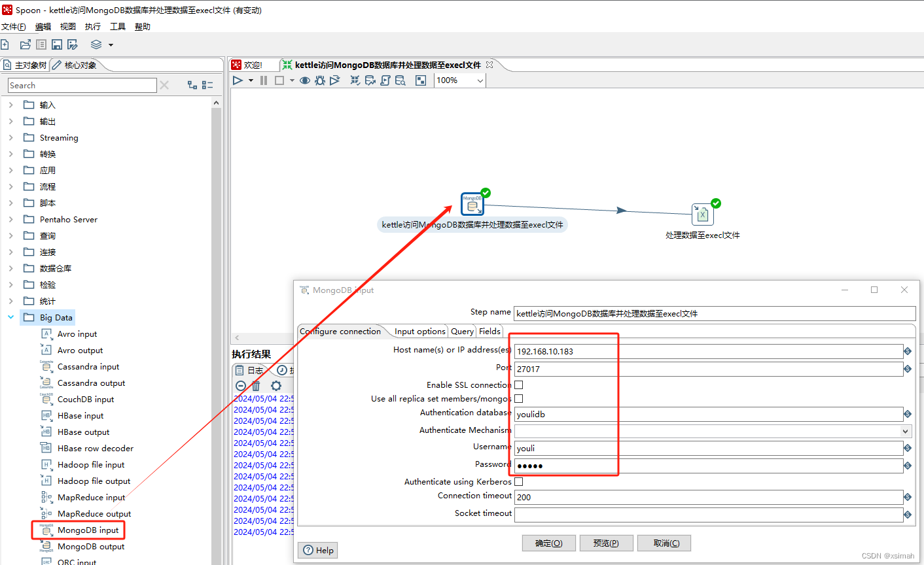The width and height of the screenshot is (924, 565).
Task: Open the stop options dropdown arrow
Action: 292,80
